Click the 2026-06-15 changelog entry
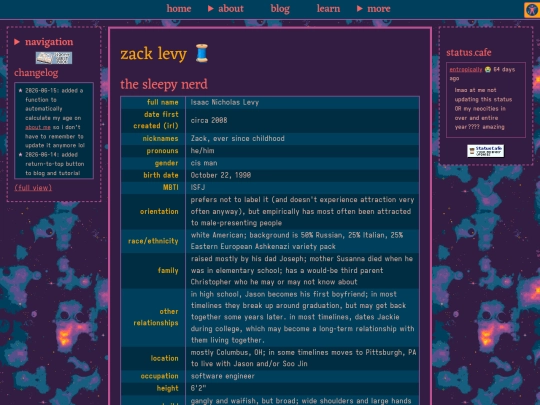 54,118
